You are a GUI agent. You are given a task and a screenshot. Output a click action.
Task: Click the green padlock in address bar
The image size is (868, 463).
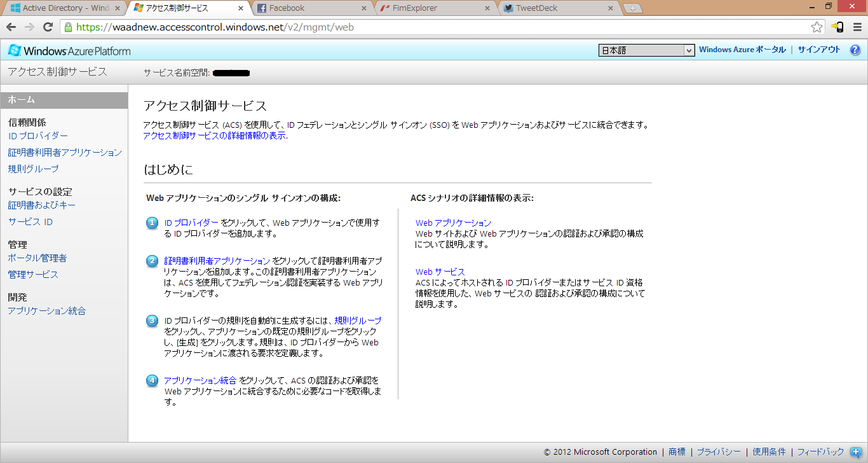tap(68, 27)
